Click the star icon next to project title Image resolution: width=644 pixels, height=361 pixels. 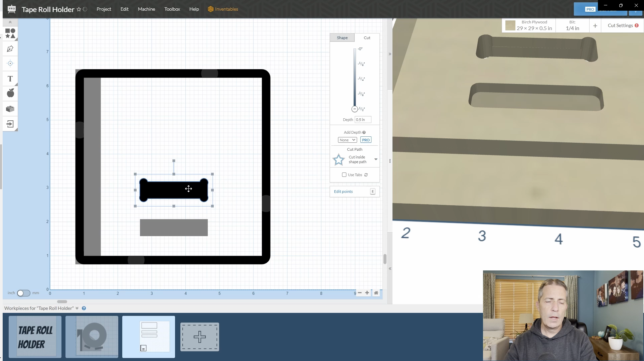(x=79, y=9)
